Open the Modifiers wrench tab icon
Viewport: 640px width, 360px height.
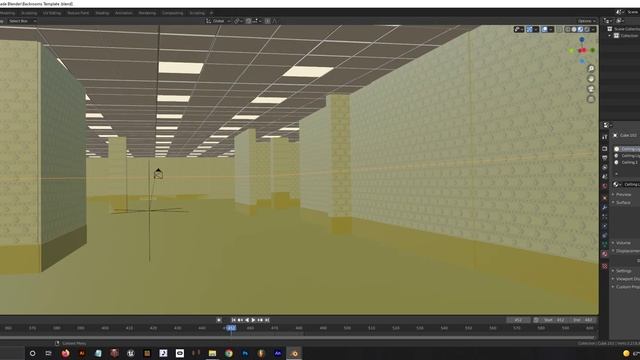tap(604, 207)
